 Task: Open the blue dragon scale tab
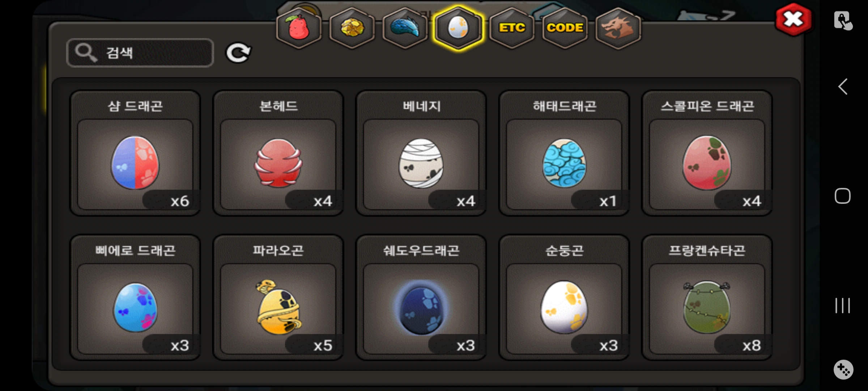(405, 28)
